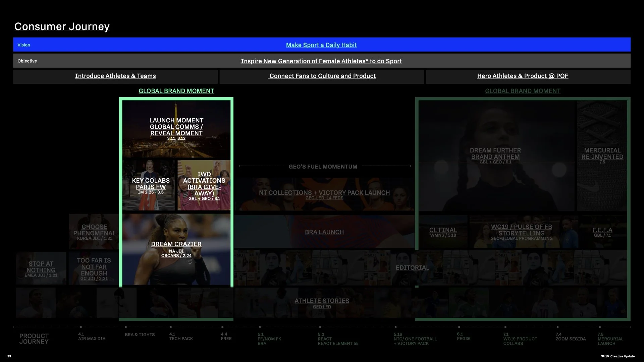Open the Launch Moment Global Comms tile
The width and height of the screenshot is (644, 362).
click(x=176, y=128)
